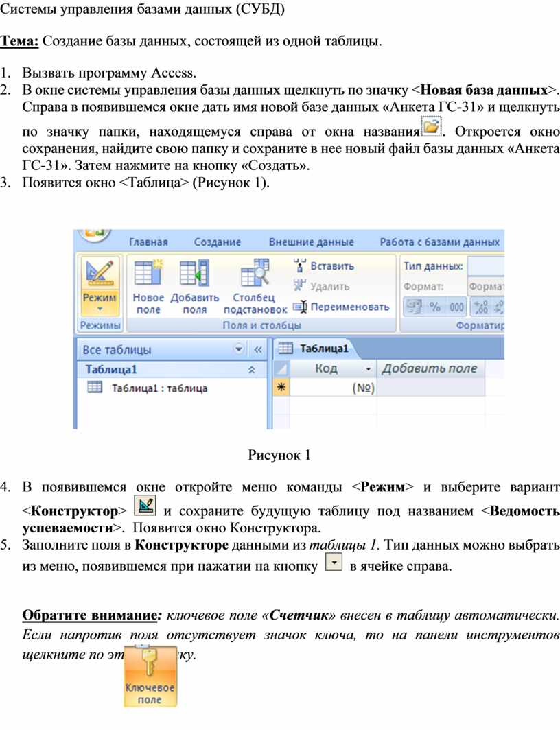Click the Конструктор design view icon in step 4
This screenshot has height=730, width=560.
145,505
